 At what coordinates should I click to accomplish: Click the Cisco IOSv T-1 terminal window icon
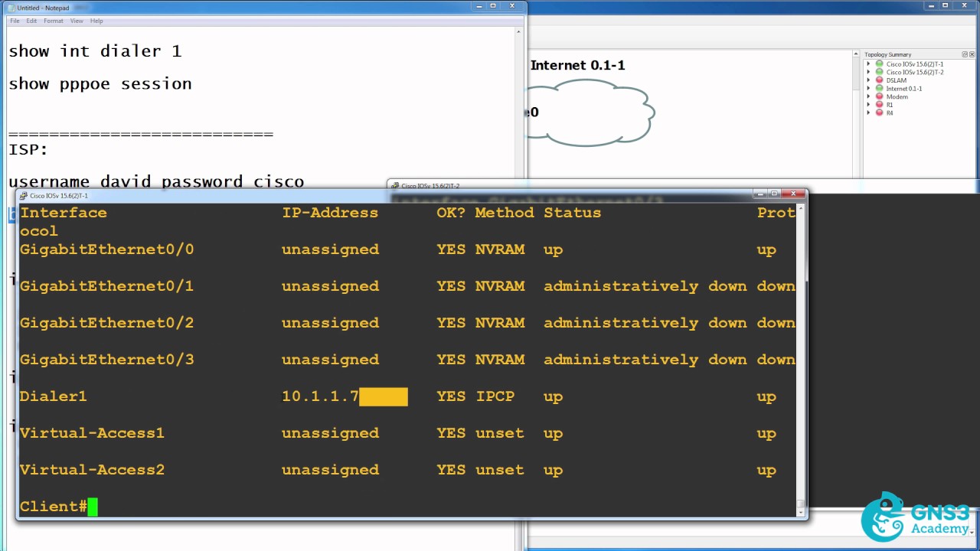24,195
